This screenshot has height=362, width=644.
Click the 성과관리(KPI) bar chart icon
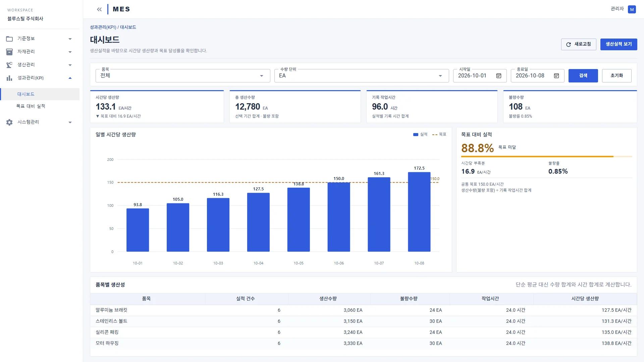tap(9, 78)
